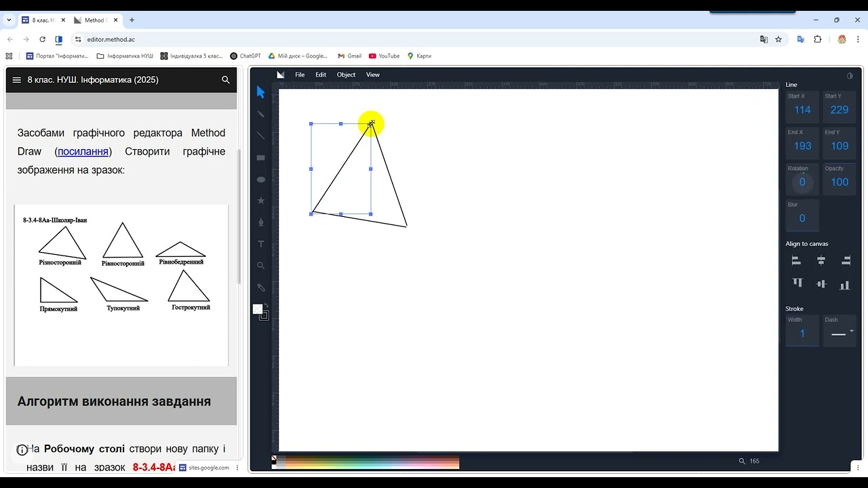
Task: Toggle dark mode half-circle icon
Action: (x=850, y=75)
